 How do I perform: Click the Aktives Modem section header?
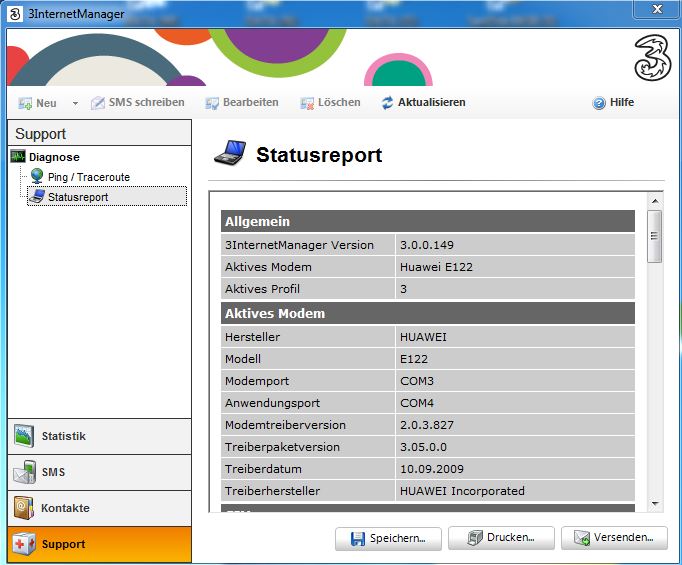tap(428, 314)
